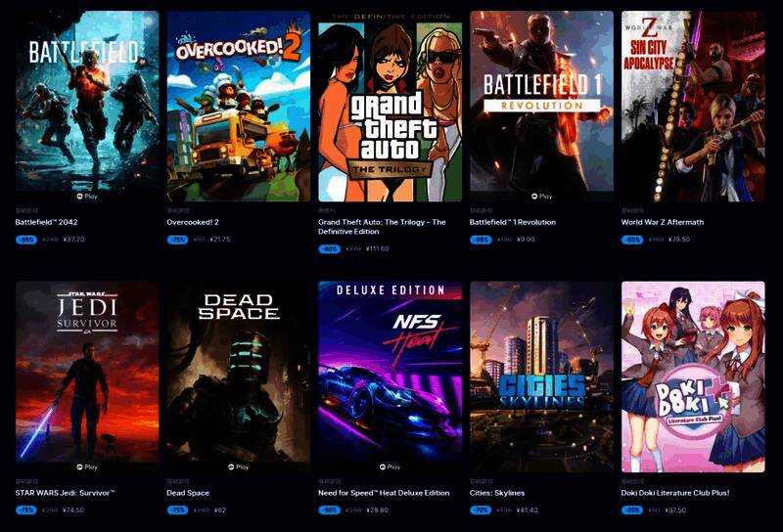Click EA Play badge under Dead Space cover
The image size is (783, 532).
click(239, 467)
